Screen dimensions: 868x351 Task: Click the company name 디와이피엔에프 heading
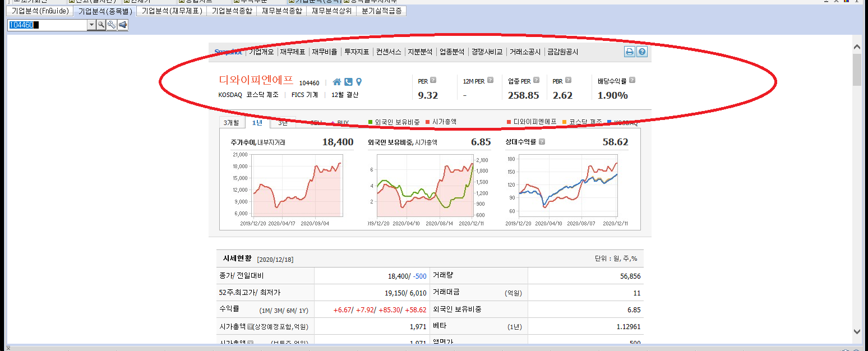(256, 81)
